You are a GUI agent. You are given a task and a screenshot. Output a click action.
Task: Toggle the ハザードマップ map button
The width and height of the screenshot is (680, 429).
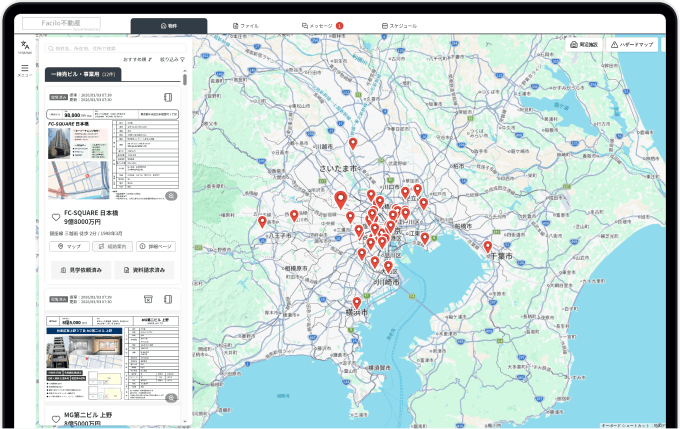[x=632, y=45]
